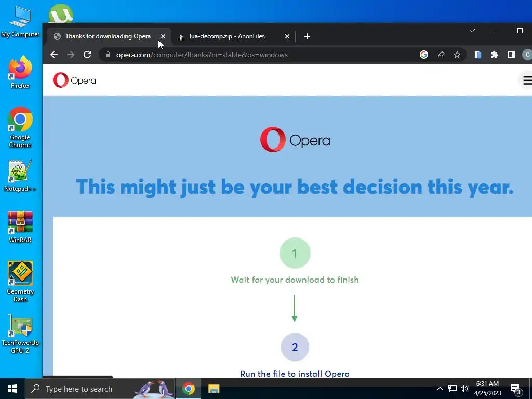Image resolution: width=532 pixels, height=399 pixels.
Task: Click Chrome icon in taskbar
Action: pyautogui.click(x=189, y=389)
